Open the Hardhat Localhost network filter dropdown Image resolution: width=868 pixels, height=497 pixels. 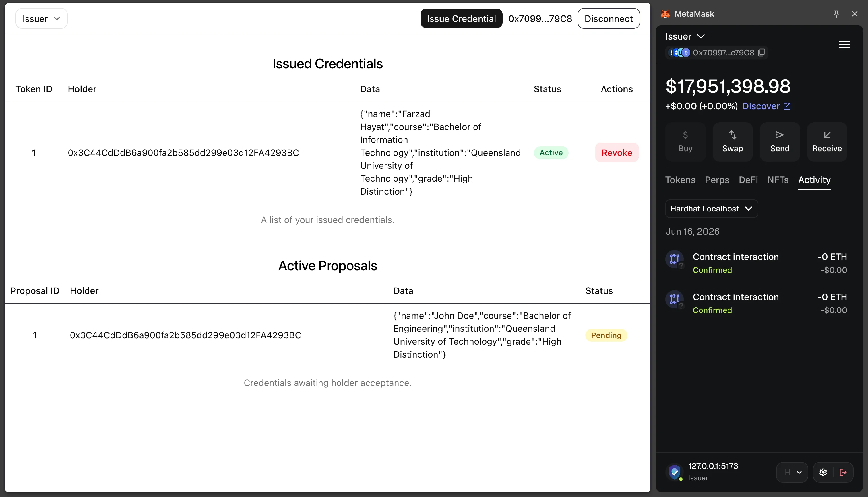711,209
